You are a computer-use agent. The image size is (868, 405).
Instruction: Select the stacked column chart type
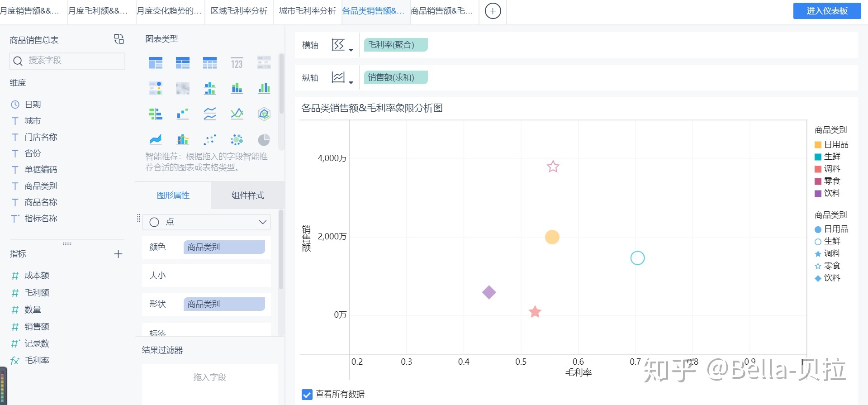237,88
